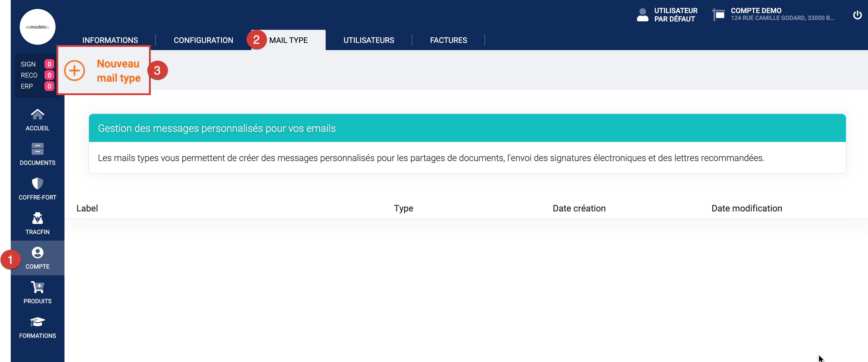Switch to the Configuration tab

point(203,40)
